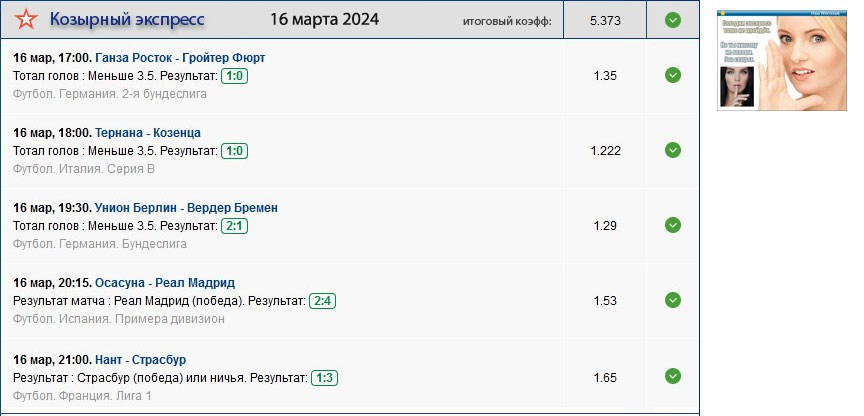The height and width of the screenshot is (416, 864).
Task: Open Унион Берлин - Вердер Бремен link
Action: click(186, 208)
